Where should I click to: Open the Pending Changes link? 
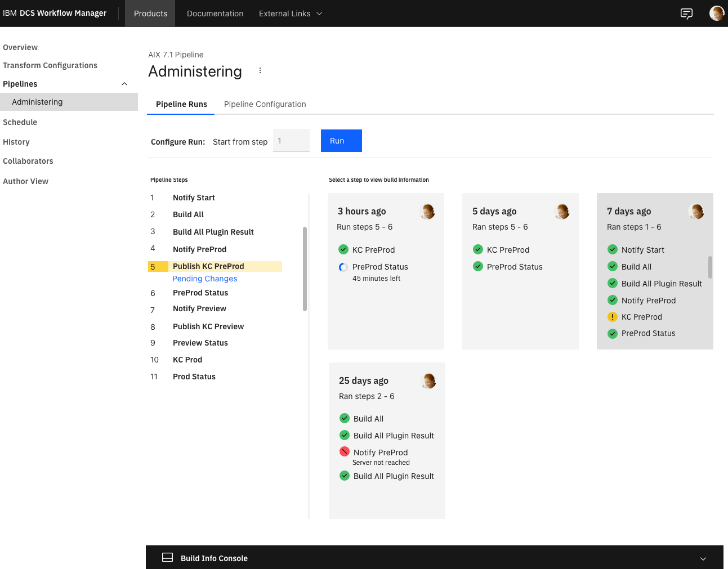[x=205, y=279]
